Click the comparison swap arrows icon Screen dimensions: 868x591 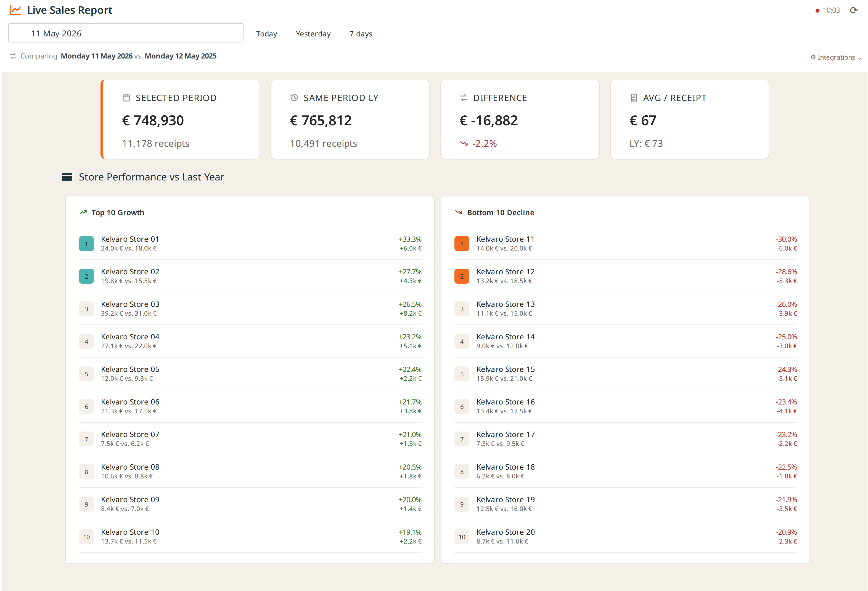click(13, 56)
